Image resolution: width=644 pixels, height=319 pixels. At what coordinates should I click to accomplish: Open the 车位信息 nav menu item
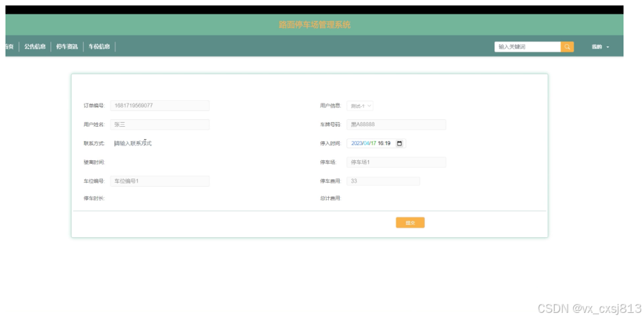pos(99,46)
